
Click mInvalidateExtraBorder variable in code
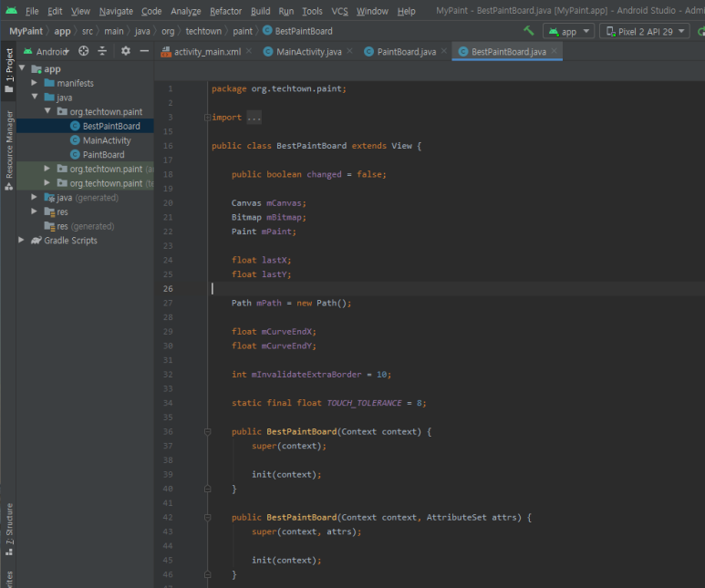click(x=306, y=375)
